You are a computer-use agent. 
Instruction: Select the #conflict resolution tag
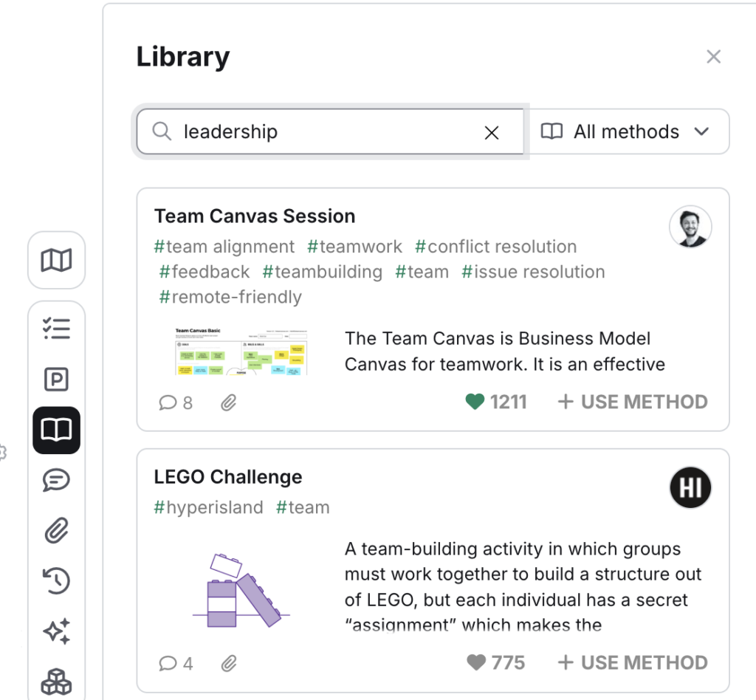(x=495, y=247)
